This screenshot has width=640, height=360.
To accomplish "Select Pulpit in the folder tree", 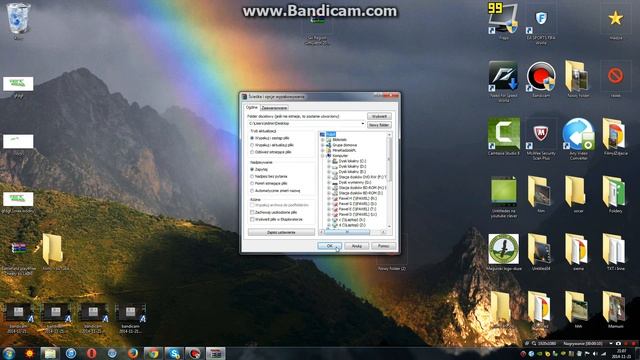I will 331,134.
